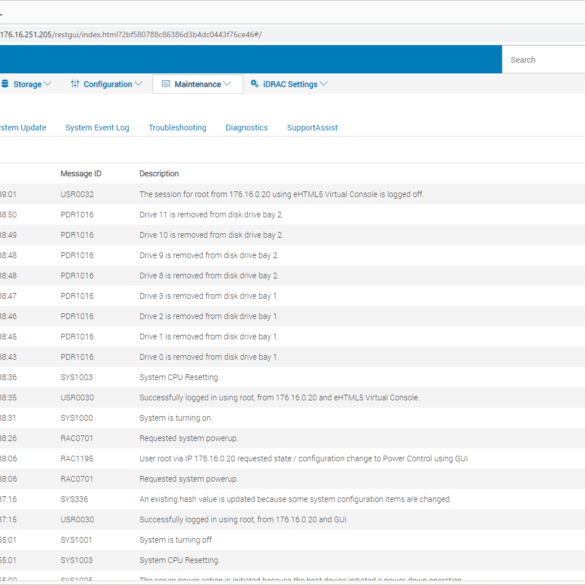
Task: Select the Drive 0 removed row description
Action: [x=209, y=357]
